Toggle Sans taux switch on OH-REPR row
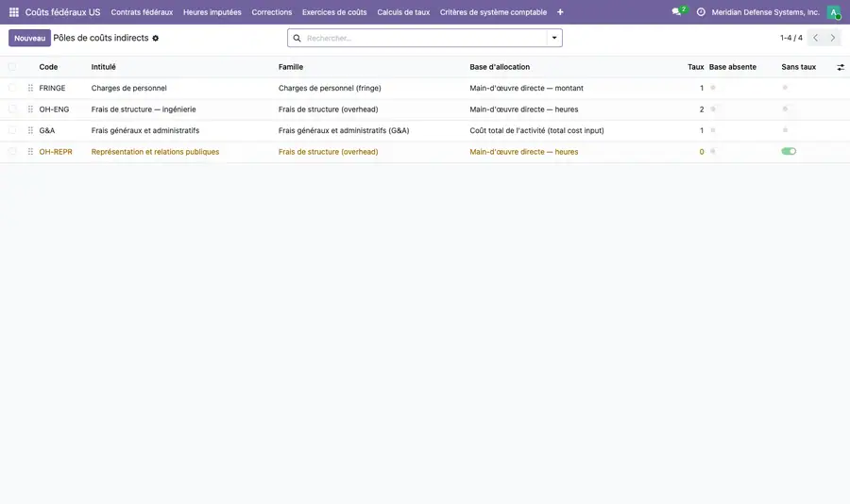The width and height of the screenshot is (850, 504). tap(789, 151)
